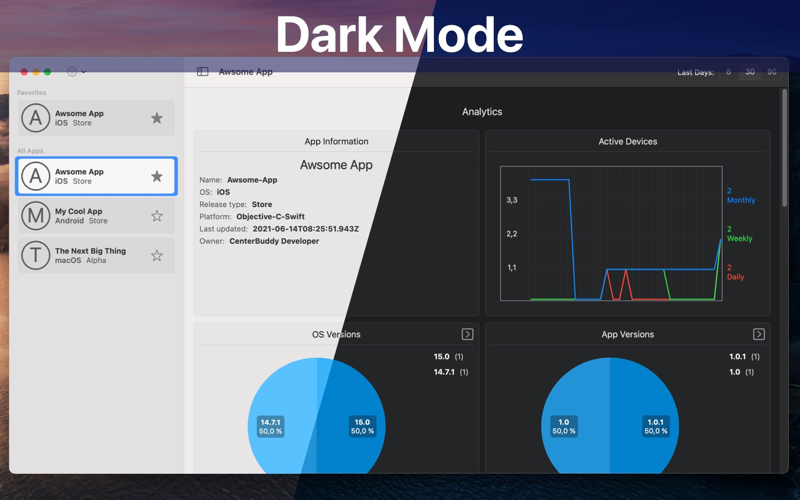
Task: Select the 1.0.1 (1) app version row
Action: click(x=744, y=357)
